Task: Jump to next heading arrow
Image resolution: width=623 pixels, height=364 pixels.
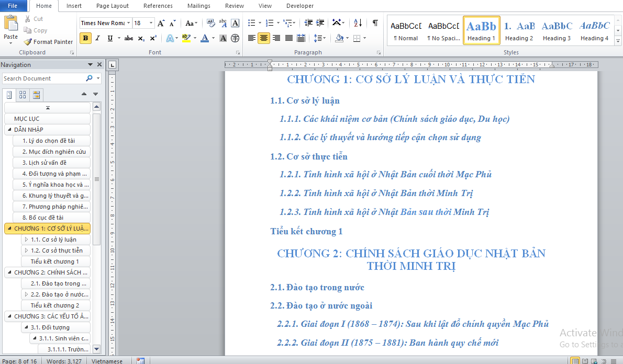Action: (x=95, y=94)
